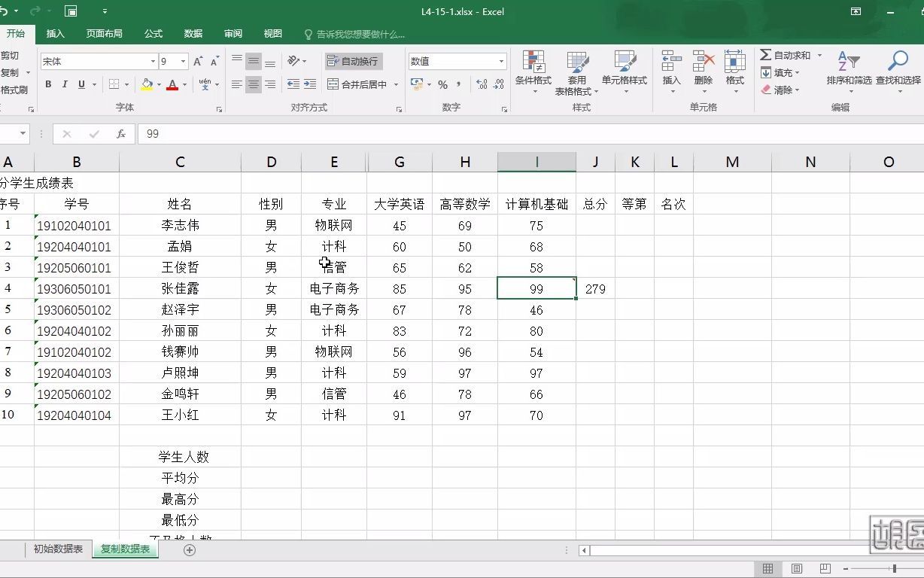924x578 pixels.
Task: Open the 合并后居中 dropdown arrow
Action: point(396,84)
